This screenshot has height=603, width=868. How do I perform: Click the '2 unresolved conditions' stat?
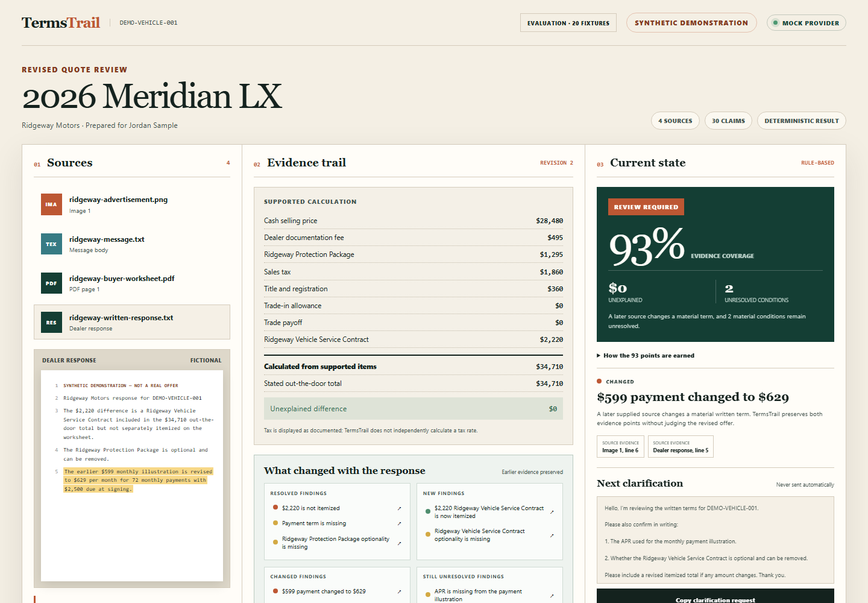pyautogui.click(x=756, y=292)
